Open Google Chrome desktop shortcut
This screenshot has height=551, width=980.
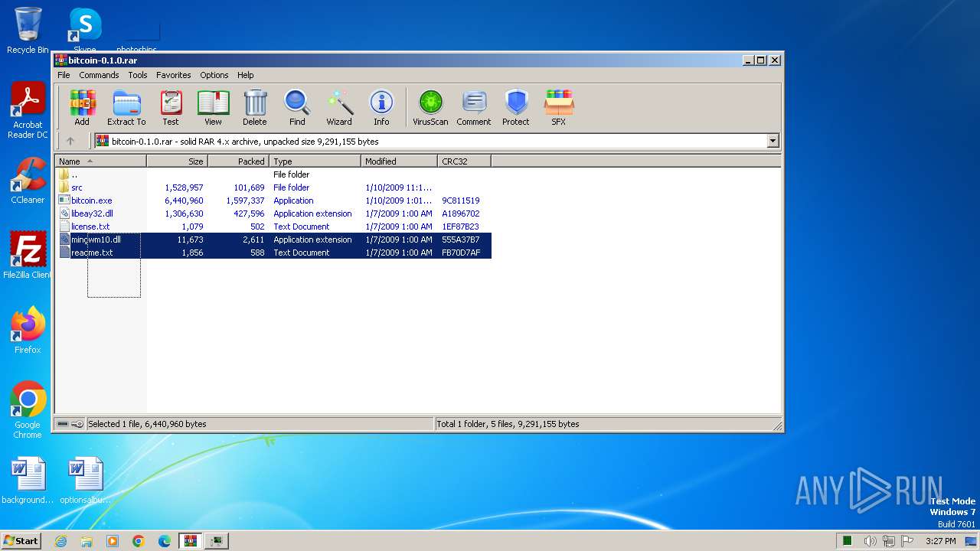point(28,410)
